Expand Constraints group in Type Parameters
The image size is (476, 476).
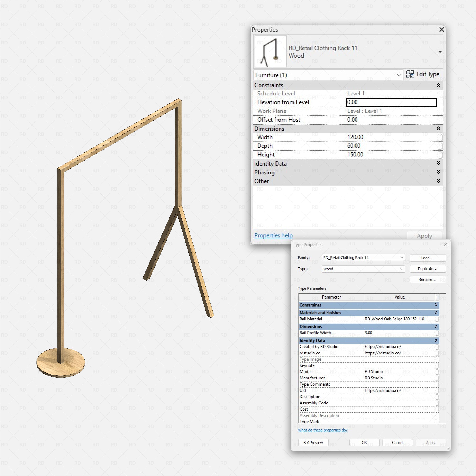[x=436, y=305]
